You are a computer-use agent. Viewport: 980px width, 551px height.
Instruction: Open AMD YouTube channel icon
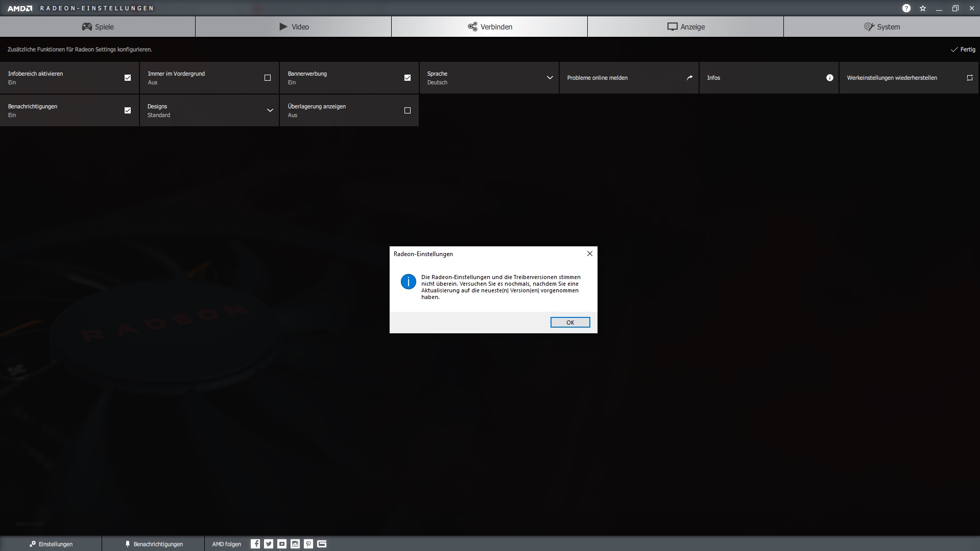[x=282, y=544]
